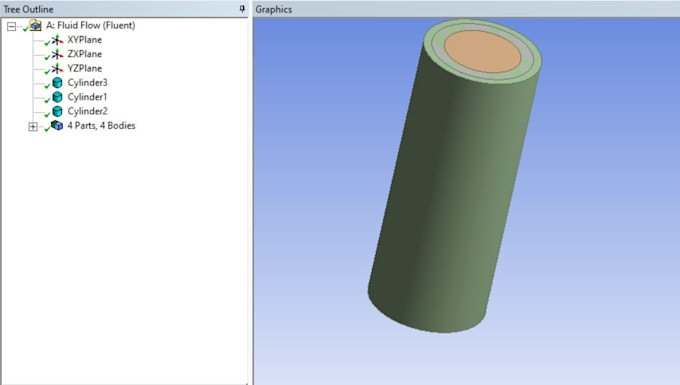680x385 pixels.
Task: Click the green checkmark beside Cylinder3
Action: pyautogui.click(x=47, y=85)
